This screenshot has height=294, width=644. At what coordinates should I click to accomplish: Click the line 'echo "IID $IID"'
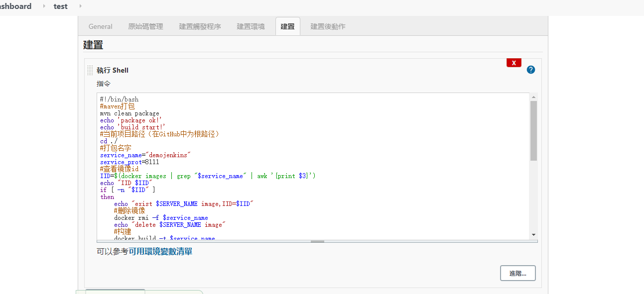[x=126, y=183]
